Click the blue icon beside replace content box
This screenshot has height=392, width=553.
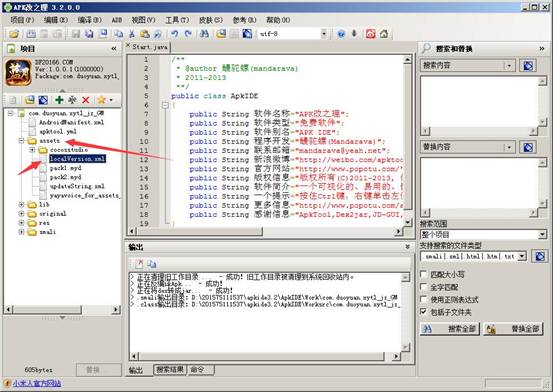point(528,147)
